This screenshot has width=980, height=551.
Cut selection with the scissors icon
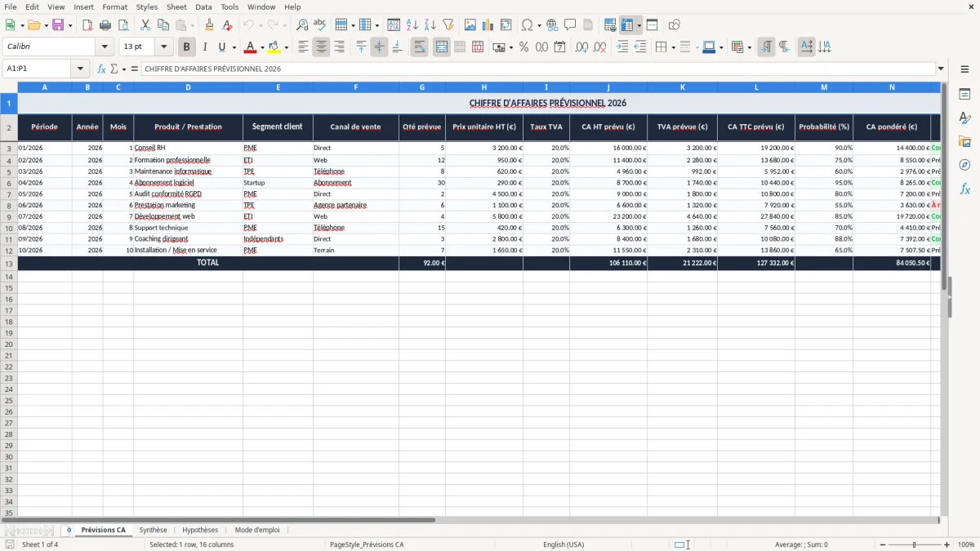145,25
